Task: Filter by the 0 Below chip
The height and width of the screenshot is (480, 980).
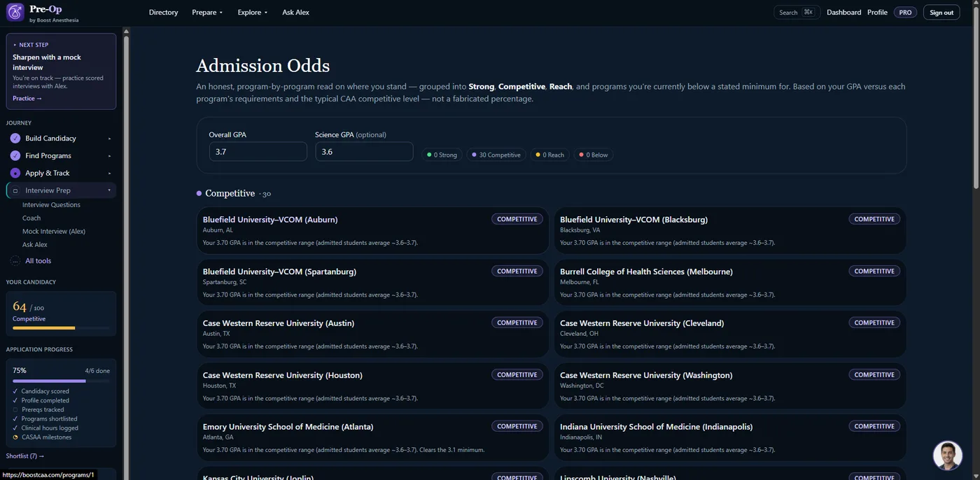Action: click(x=594, y=155)
